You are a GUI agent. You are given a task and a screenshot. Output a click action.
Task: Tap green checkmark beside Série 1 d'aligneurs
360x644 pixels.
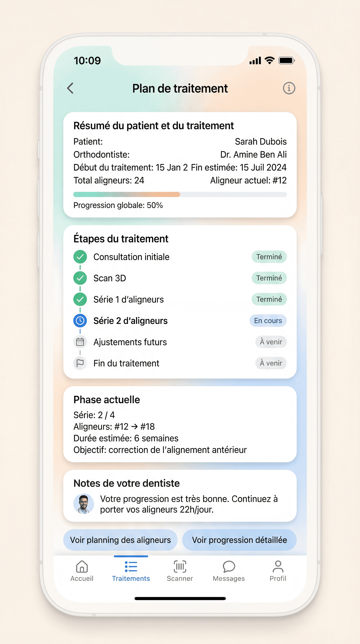(x=80, y=299)
